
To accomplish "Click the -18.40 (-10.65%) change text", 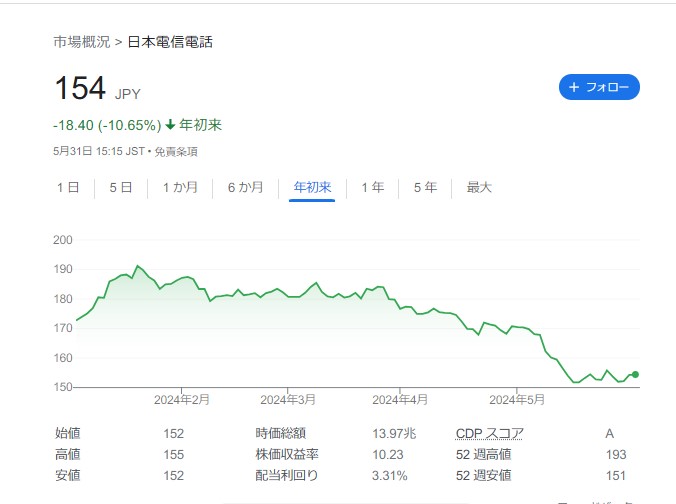I will [107, 125].
